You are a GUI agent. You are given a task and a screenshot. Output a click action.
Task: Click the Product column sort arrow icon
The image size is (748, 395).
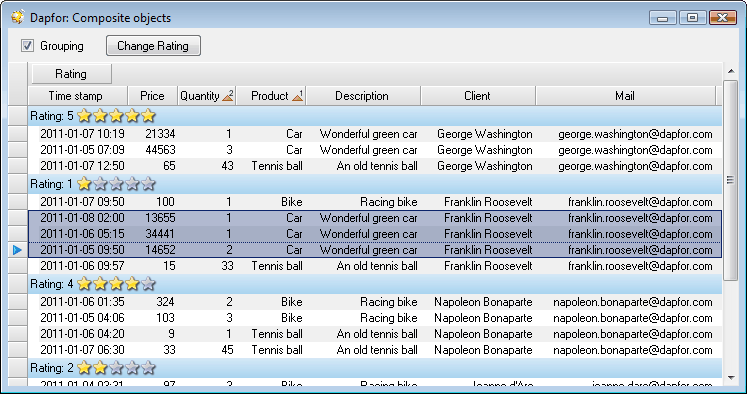tap(297, 97)
